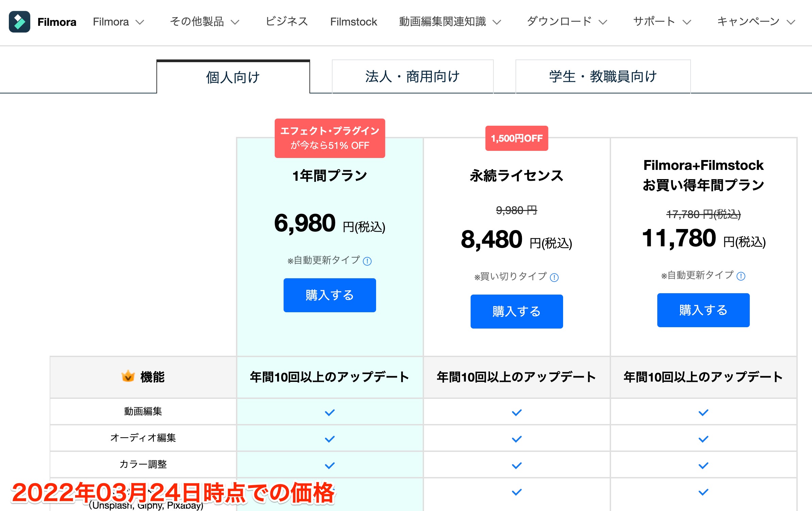Image resolution: width=812 pixels, height=511 pixels.
Task: Switch to the 学生・教職員向け tab
Action: click(603, 76)
